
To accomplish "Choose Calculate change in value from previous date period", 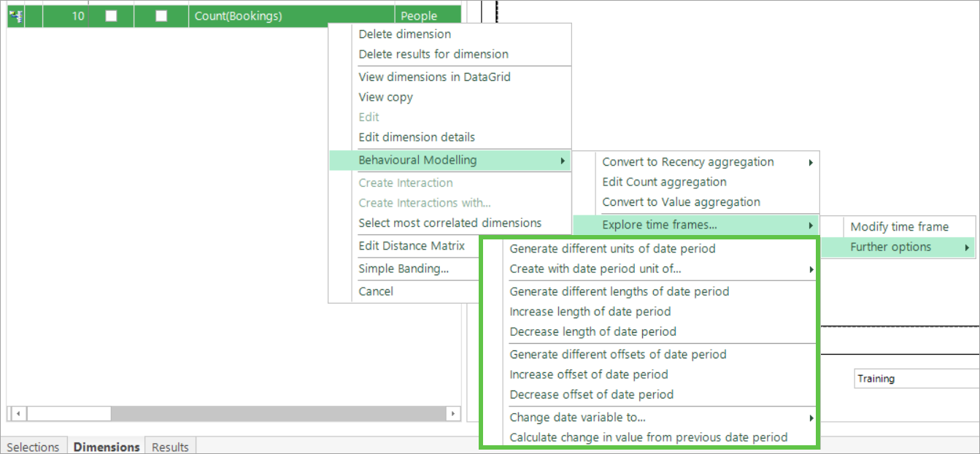I will [x=649, y=437].
